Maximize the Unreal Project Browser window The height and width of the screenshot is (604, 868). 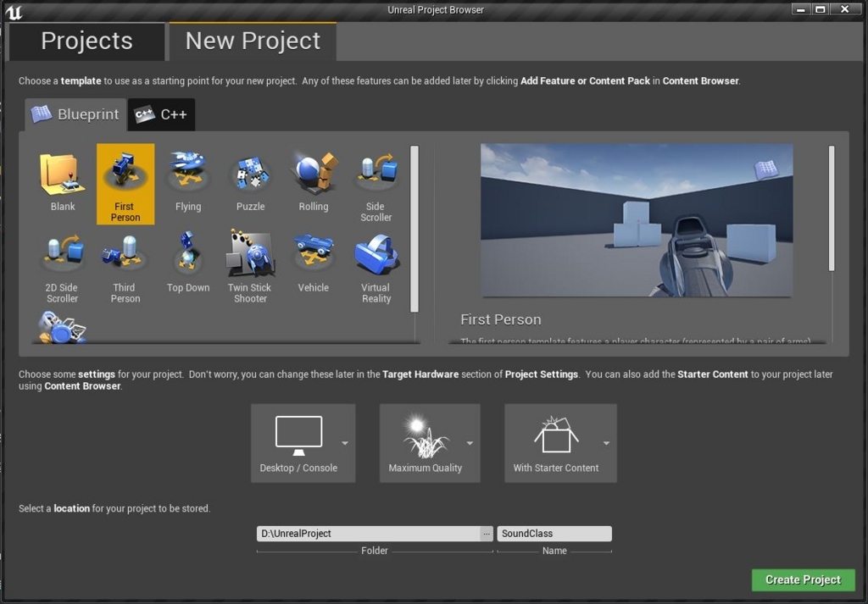tap(821, 9)
